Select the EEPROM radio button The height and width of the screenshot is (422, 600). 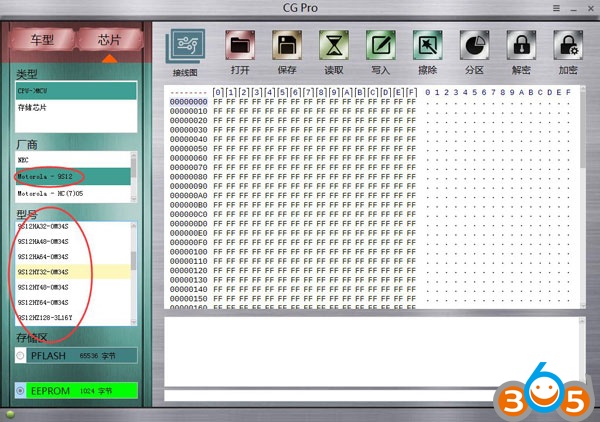pyautogui.click(x=20, y=391)
